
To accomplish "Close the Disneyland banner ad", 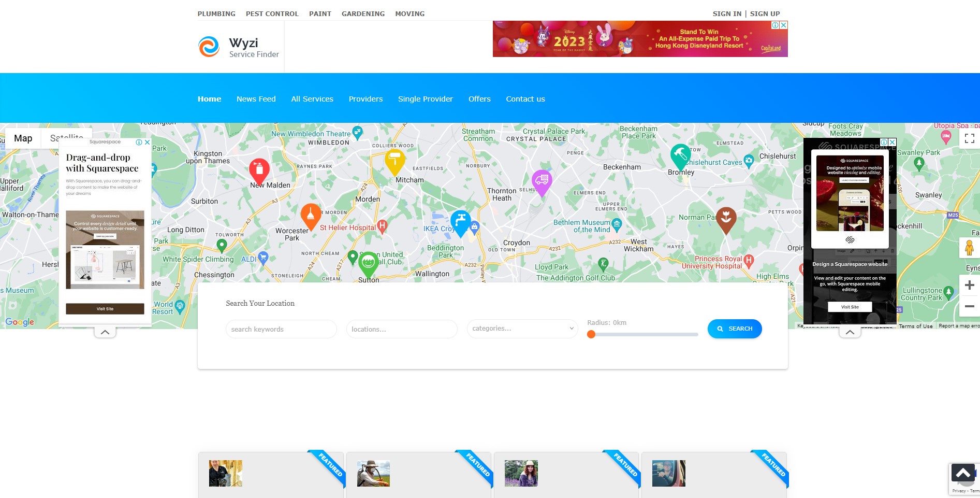I will pyautogui.click(x=784, y=25).
